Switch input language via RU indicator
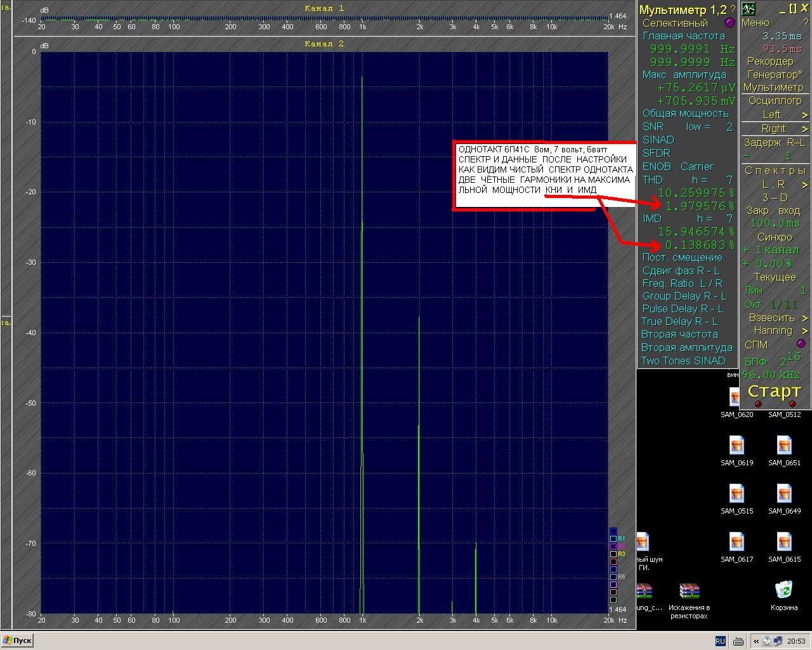 click(720, 641)
